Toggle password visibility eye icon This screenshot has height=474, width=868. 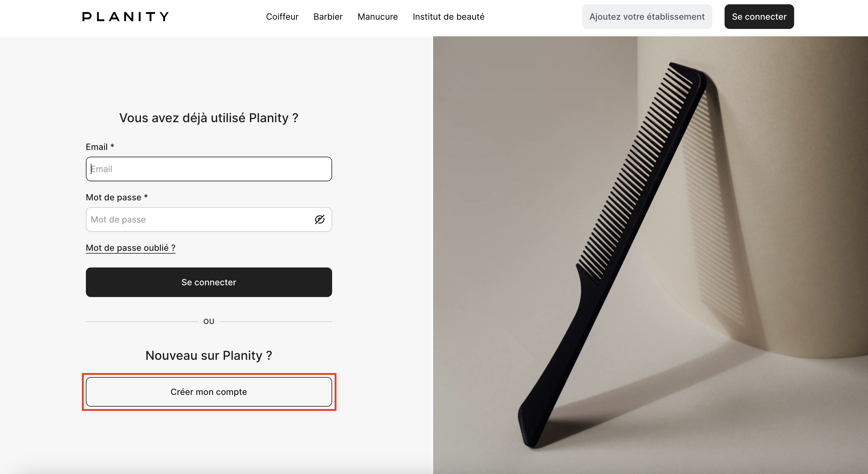tap(319, 219)
